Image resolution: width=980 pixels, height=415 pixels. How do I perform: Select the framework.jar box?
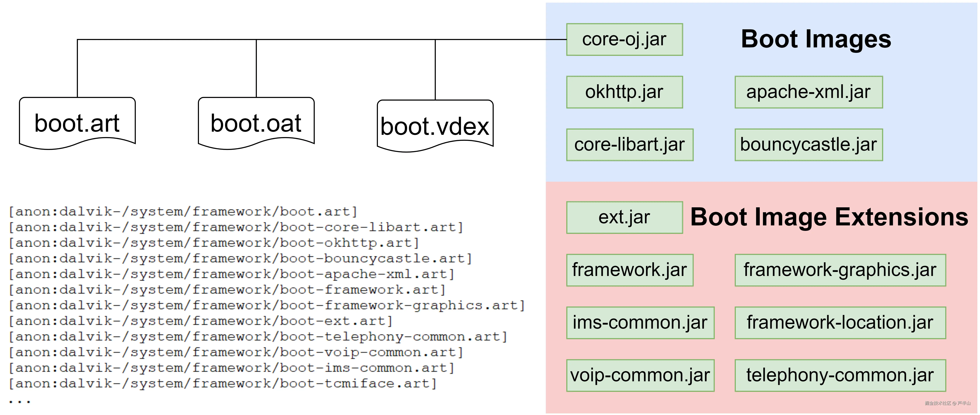630,270
